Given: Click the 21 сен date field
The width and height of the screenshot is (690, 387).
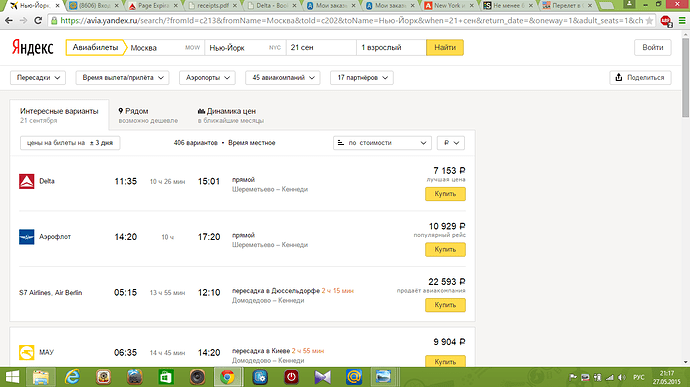Looking at the screenshot, I should pos(321,48).
